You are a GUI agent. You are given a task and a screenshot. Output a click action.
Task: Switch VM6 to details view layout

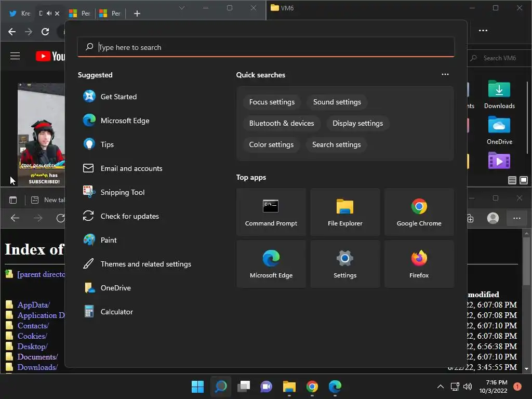(512, 180)
